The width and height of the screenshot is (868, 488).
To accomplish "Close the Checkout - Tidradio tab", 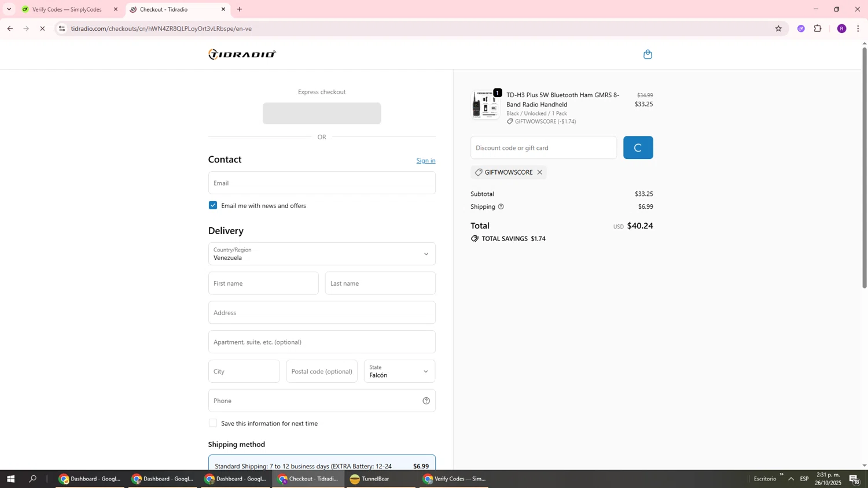I will pyautogui.click(x=223, y=9).
